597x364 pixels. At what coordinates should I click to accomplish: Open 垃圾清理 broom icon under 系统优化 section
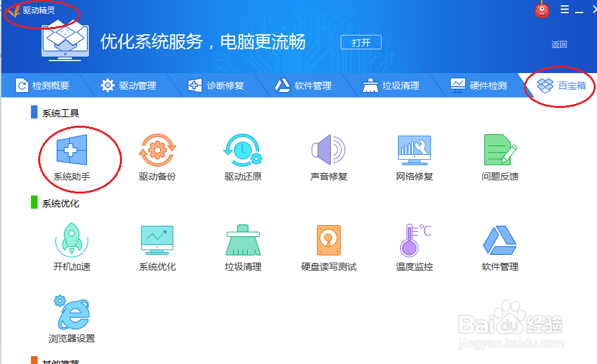[x=243, y=247]
